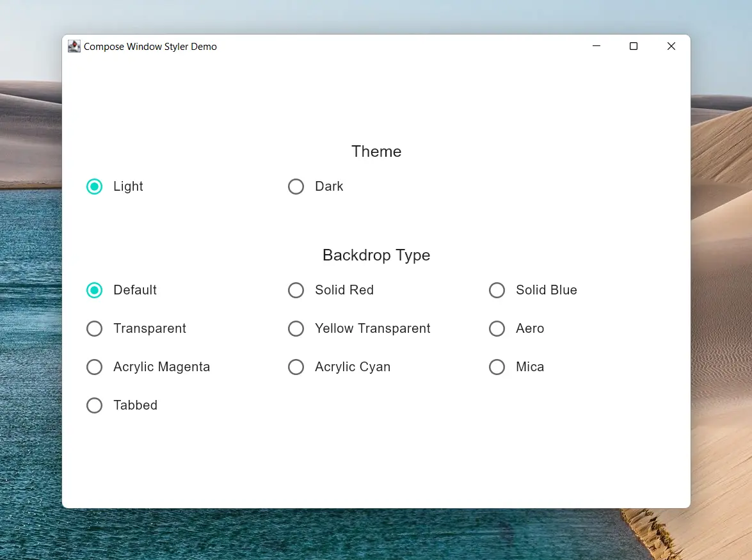Image resolution: width=752 pixels, height=560 pixels.
Task: Click the Backdrop Type heading text
Action: [x=376, y=255]
